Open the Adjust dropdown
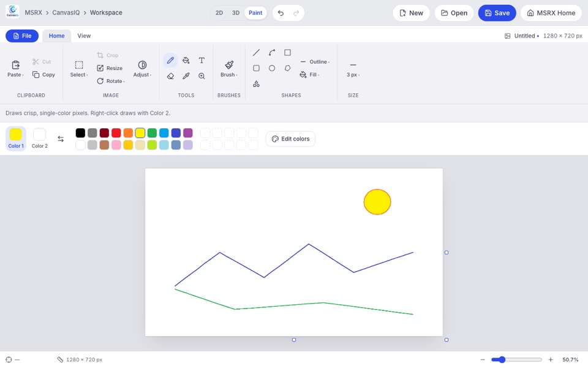Viewport: 588px width, 368px height. [x=142, y=69]
